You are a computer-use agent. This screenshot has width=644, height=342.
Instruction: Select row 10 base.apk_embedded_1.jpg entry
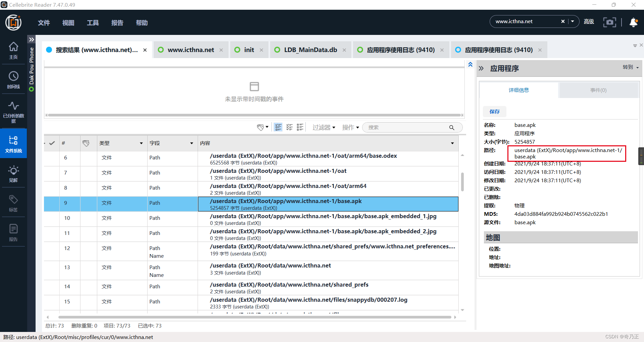(251, 219)
